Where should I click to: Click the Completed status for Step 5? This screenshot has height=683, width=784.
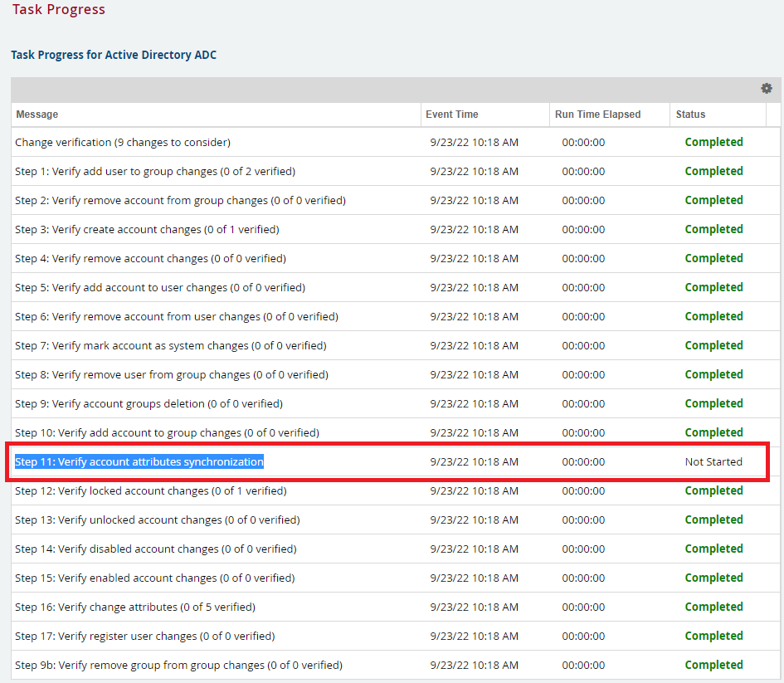coord(713,287)
